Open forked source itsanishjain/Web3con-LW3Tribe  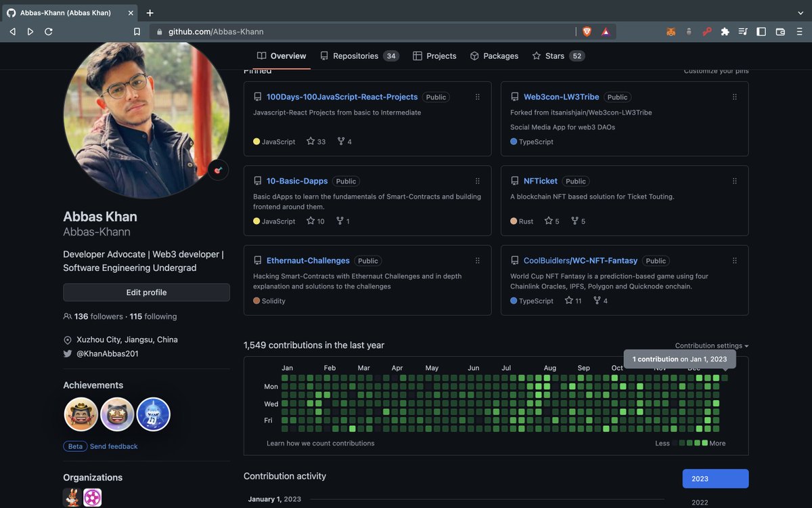(601, 112)
